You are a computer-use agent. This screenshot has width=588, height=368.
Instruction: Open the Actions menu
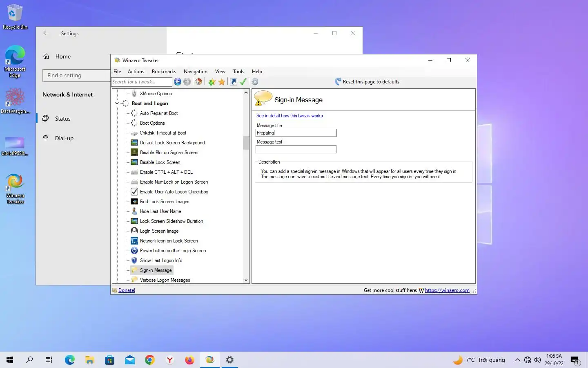pyautogui.click(x=136, y=72)
